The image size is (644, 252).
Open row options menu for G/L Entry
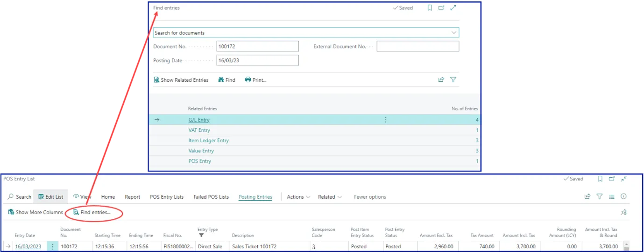(386, 120)
